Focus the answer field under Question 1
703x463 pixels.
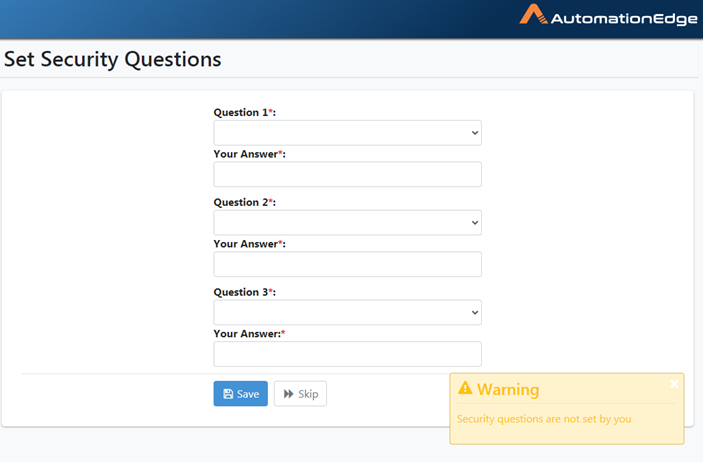coord(347,174)
